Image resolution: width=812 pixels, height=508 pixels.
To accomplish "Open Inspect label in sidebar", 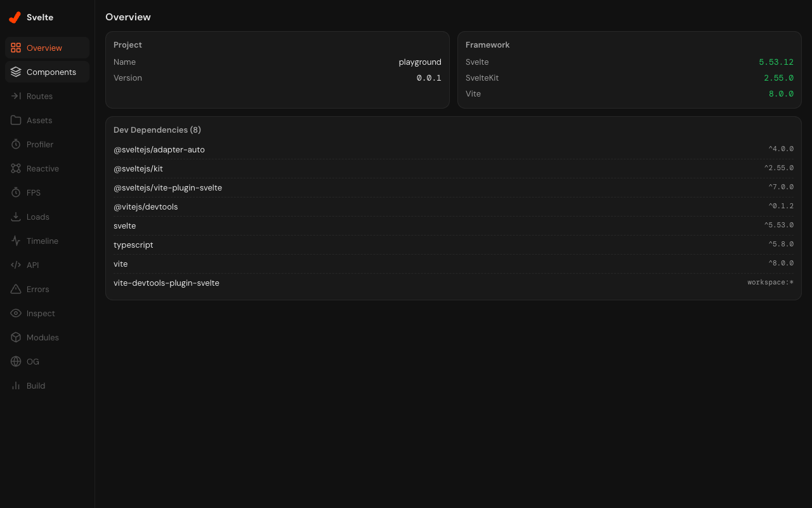I will (41, 313).
